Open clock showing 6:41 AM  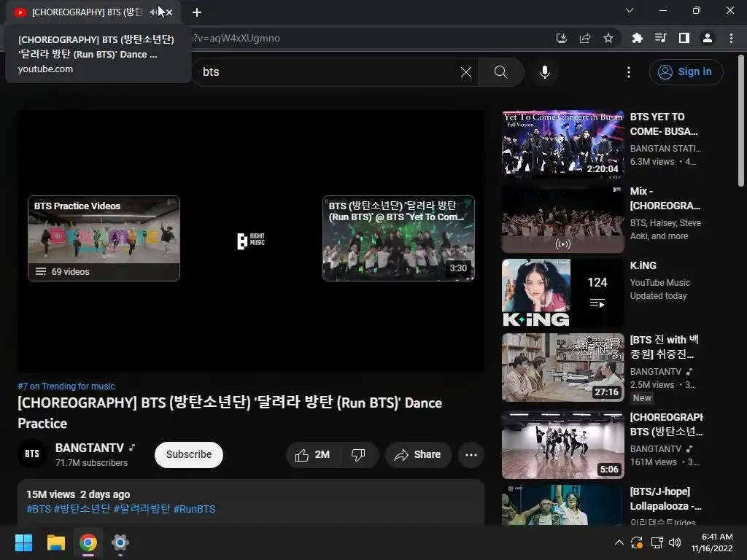(x=712, y=542)
